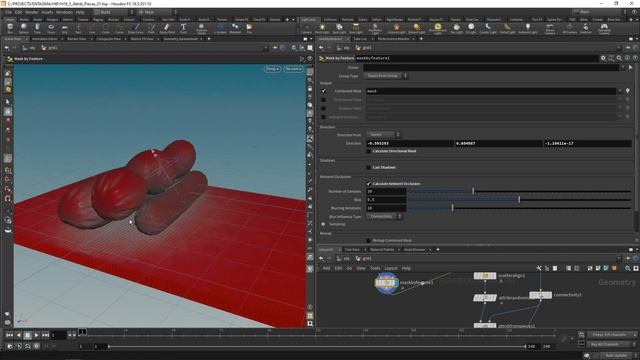Enable Cast Shadows checkbox
Viewport: 640px width, 360px height.
pos(369,167)
